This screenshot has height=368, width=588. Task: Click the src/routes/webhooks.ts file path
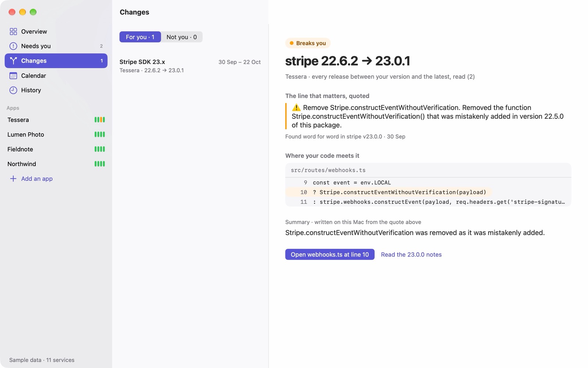tap(328, 170)
